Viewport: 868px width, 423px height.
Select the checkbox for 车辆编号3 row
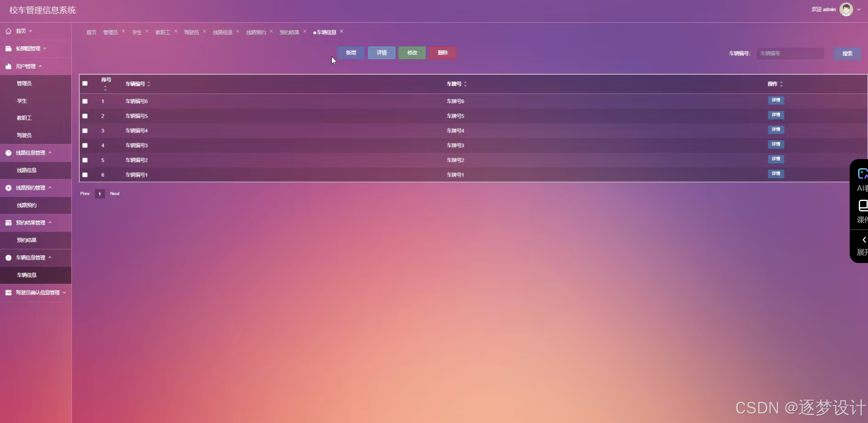(x=85, y=145)
